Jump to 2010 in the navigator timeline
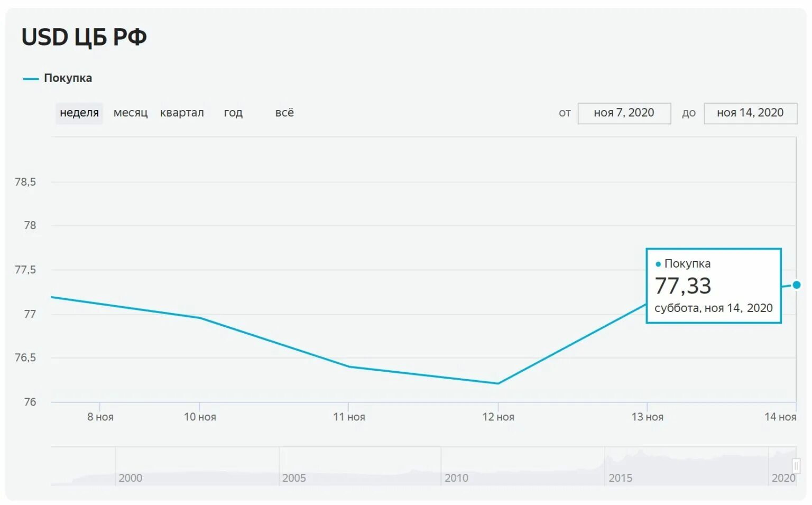The width and height of the screenshot is (812, 505). tap(456, 478)
